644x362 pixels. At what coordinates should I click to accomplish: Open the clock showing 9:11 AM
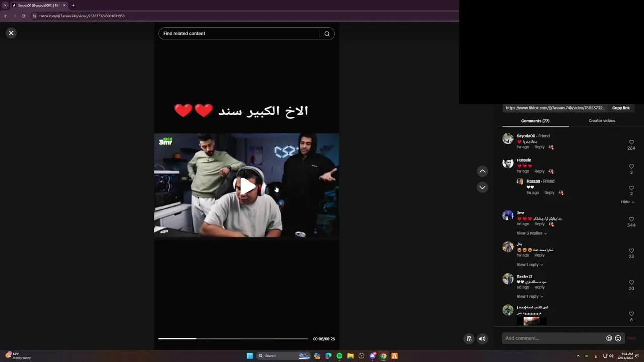click(x=627, y=356)
